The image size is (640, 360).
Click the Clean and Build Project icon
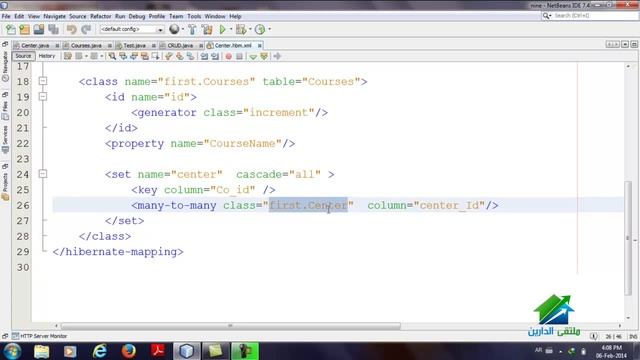tap(207, 29)
